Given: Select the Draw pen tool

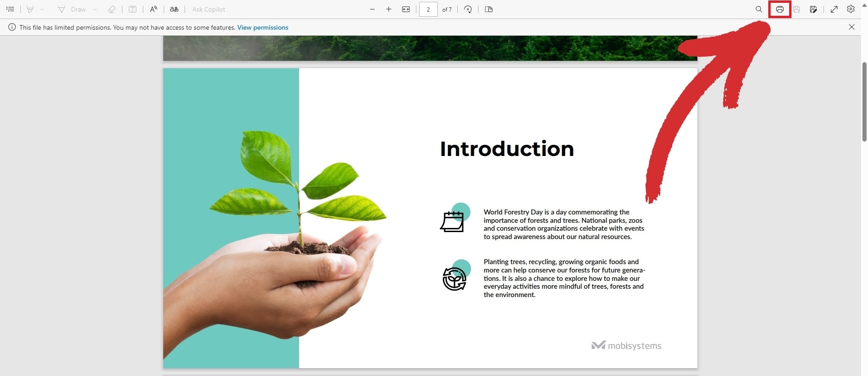Looking at the screenshot, I should click(x=72, y=9).
